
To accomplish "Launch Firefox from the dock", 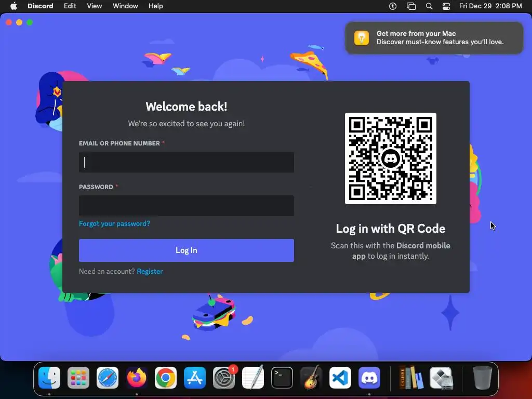I will [x=137, y=378].
